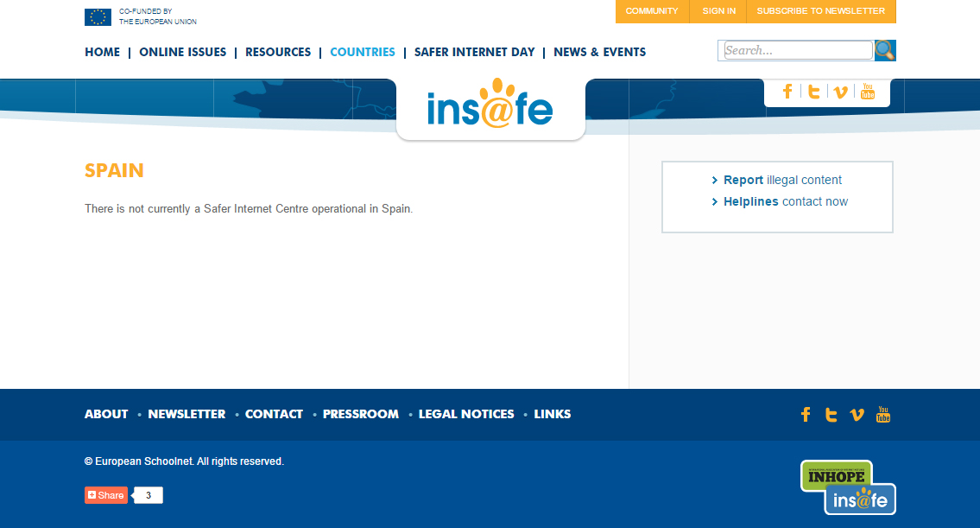Click the red Share button

106,495
